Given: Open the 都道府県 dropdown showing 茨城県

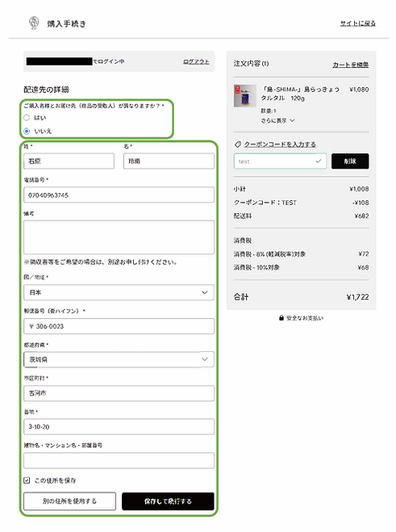Looking at the screenshot, I should tap(119, 359).
